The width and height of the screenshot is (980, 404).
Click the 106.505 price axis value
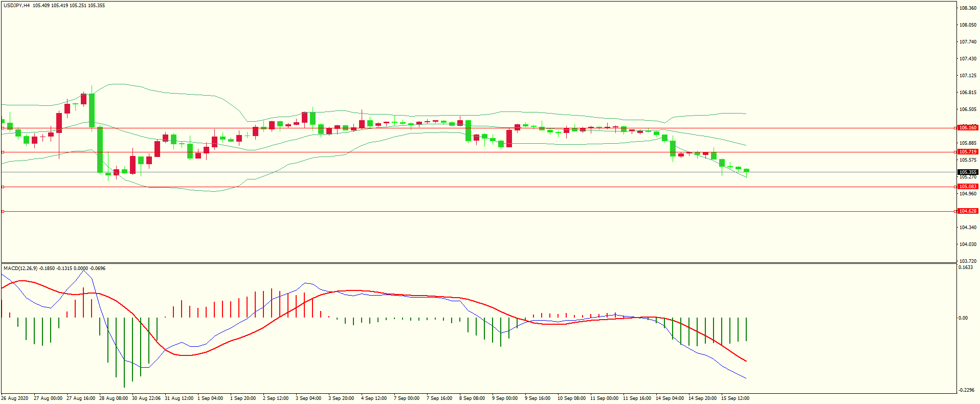coord(968,109)
